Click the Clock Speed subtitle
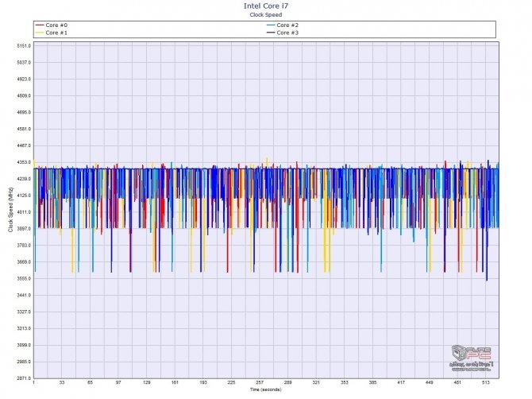The width and height of the screenshot is (532, 399). 266,14
